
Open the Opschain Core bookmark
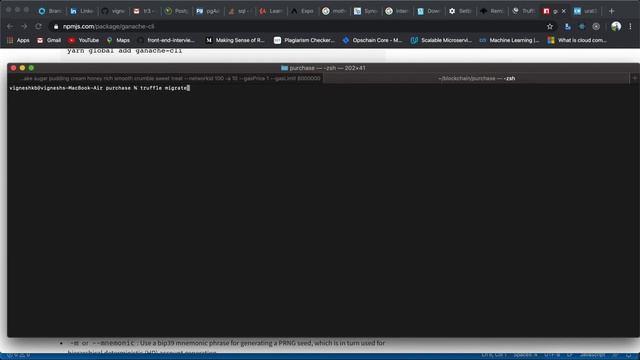(x=373, y=40)
